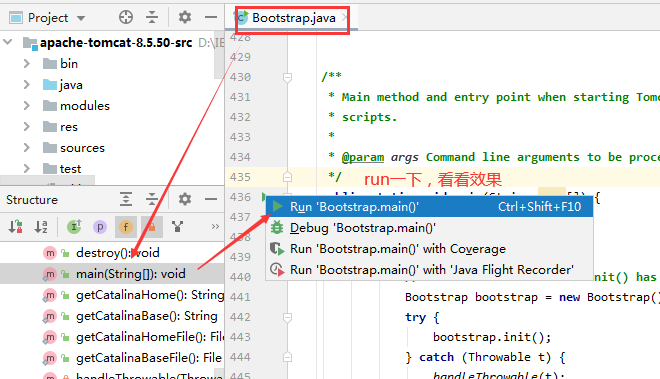
Task: Sort structure members alphabetically
Action: (x=41, y=227)
